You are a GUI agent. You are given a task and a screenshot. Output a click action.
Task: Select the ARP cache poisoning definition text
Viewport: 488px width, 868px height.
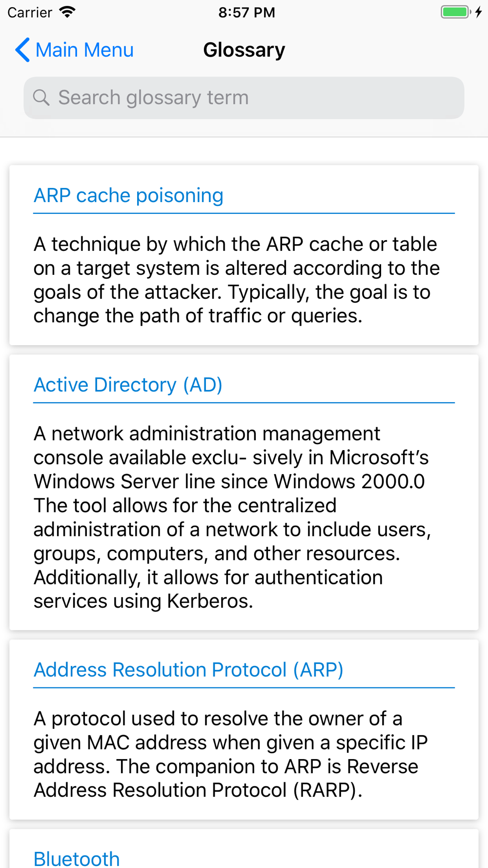pos(237,280)
